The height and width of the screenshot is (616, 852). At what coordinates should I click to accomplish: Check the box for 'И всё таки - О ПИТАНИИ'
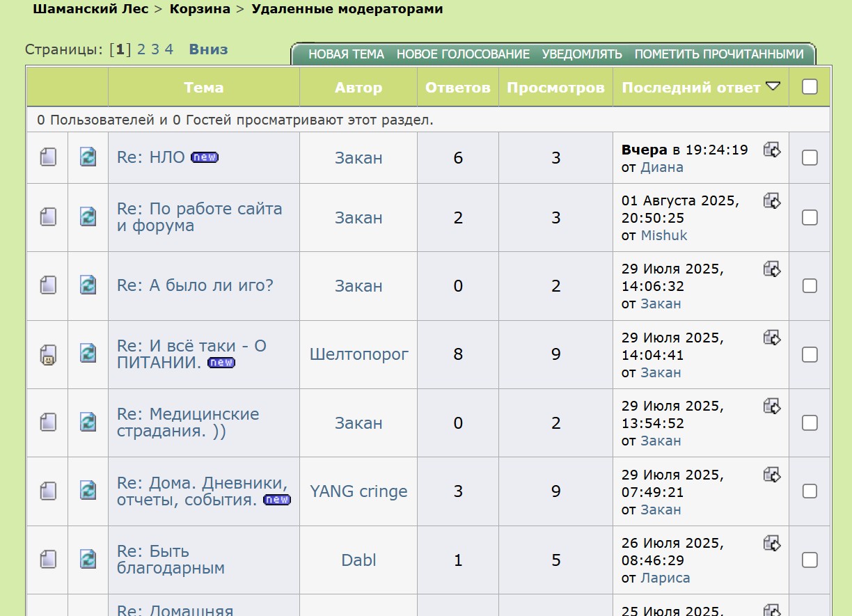tap(810, 355)
